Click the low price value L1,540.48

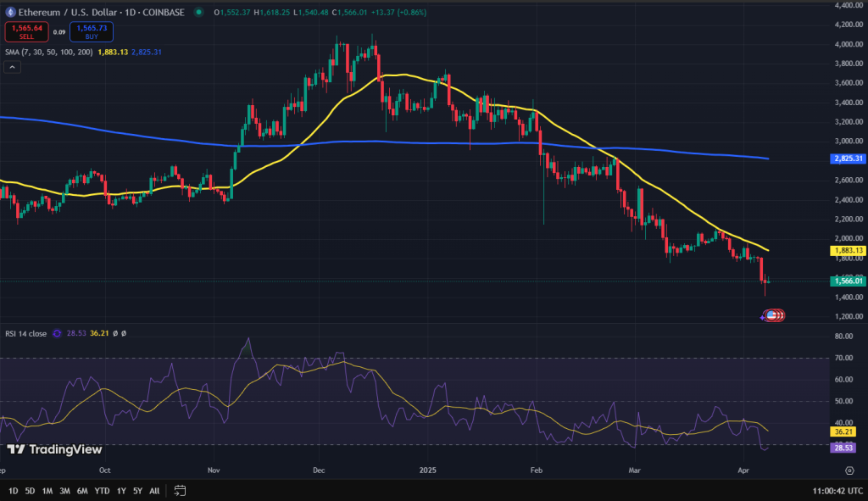click(311, 12)
